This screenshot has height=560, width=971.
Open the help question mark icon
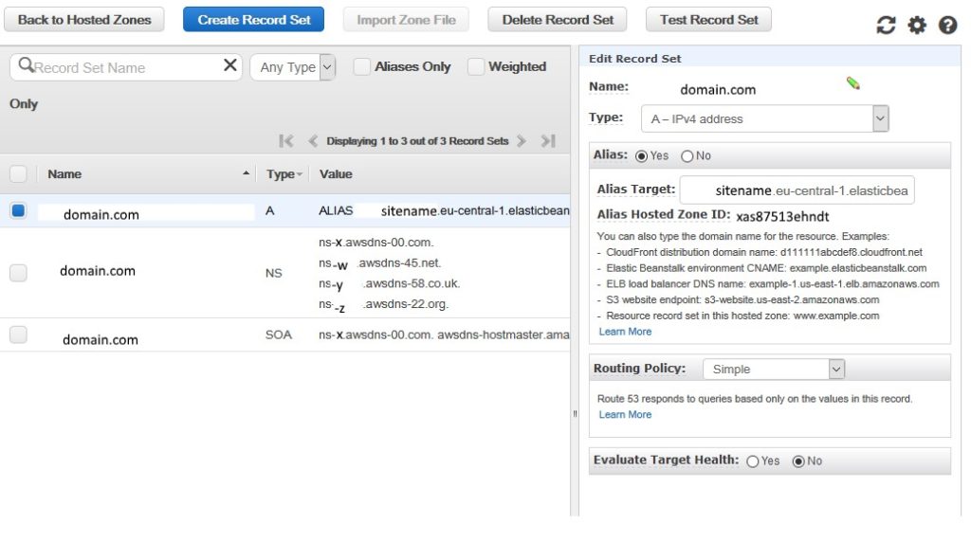(947, 26)
